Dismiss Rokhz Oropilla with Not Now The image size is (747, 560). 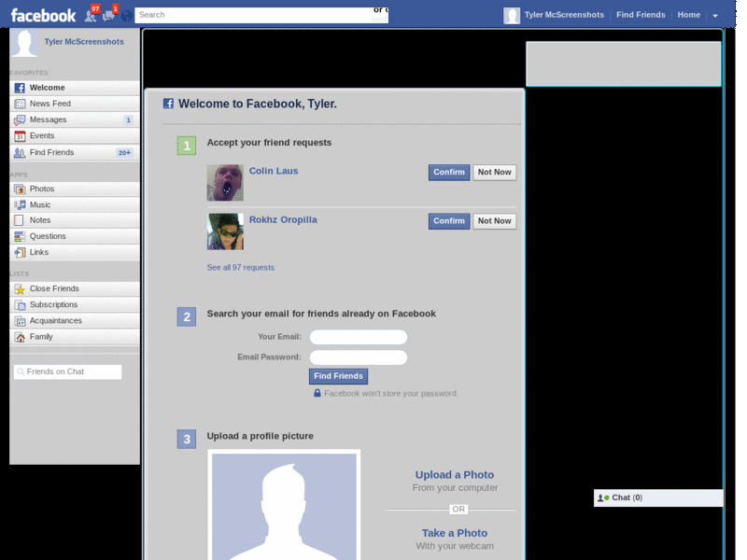coord(494,221)
